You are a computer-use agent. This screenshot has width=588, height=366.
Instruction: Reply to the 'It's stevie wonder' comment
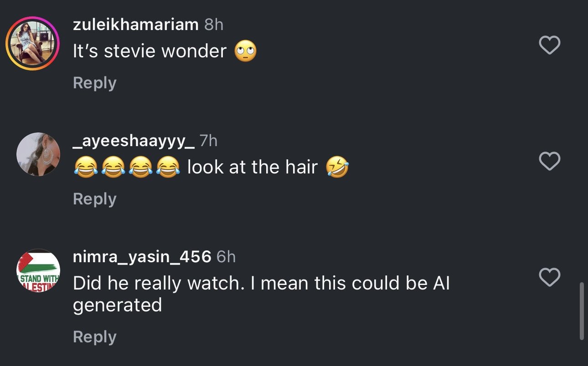(x=94, y=83)
